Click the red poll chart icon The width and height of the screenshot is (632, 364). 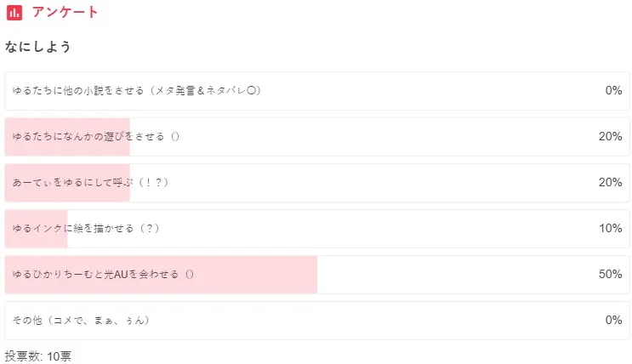point(14,13)
